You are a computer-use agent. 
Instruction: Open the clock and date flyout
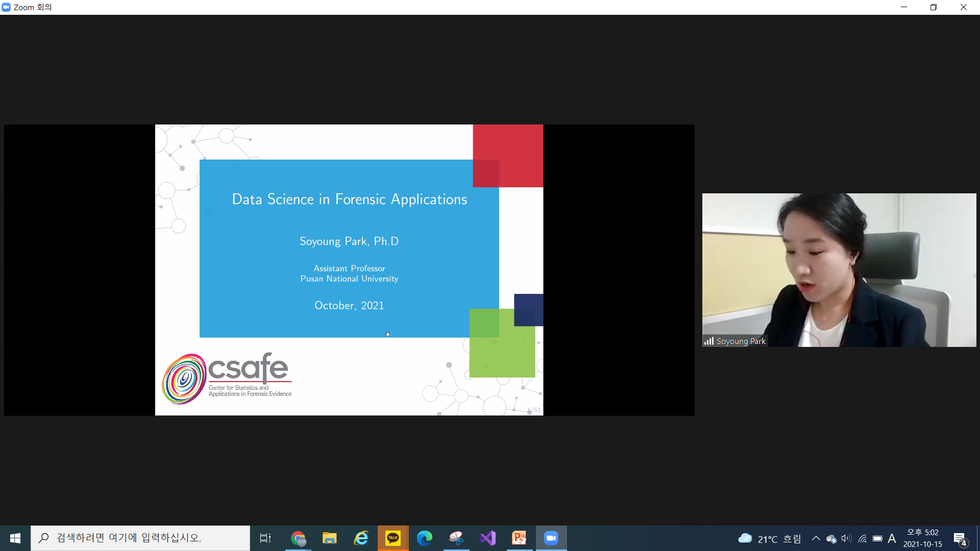pyautogui.click(x=922, y=538)
